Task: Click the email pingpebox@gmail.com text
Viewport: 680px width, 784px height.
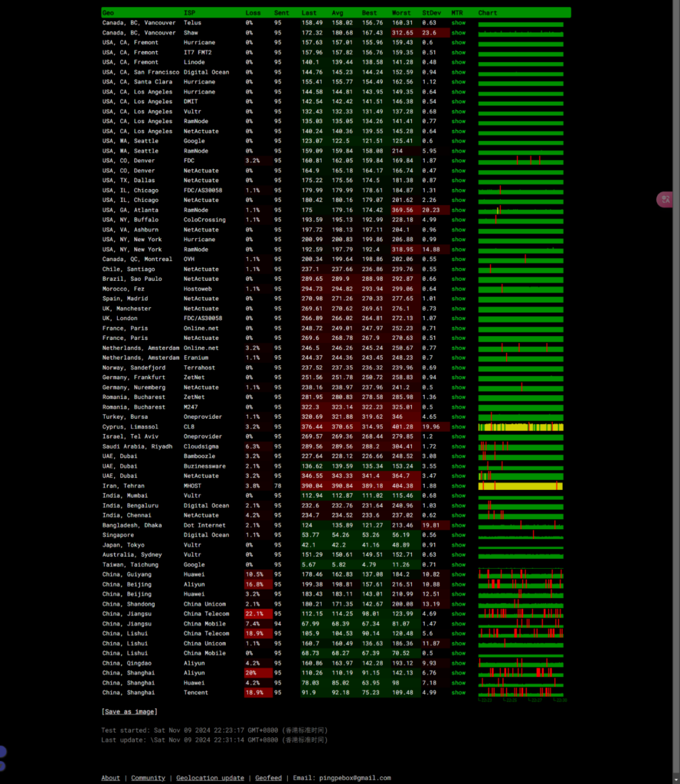Action: point(355,778)
